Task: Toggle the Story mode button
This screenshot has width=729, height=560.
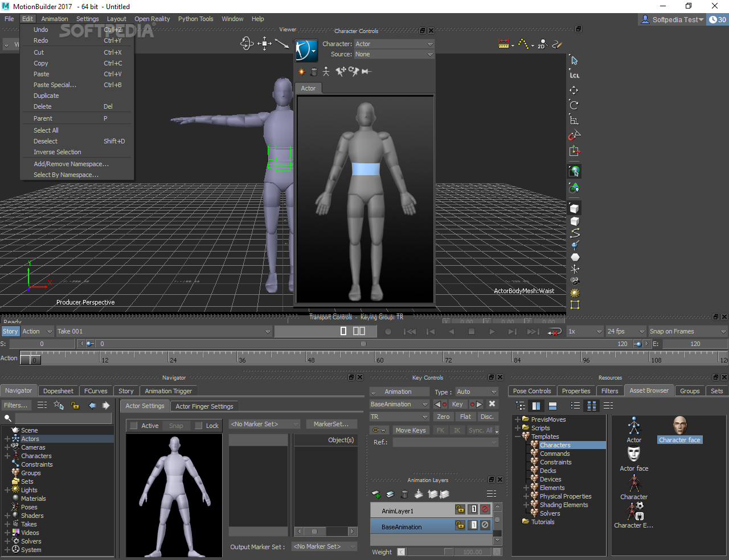Action: (10, 331)
